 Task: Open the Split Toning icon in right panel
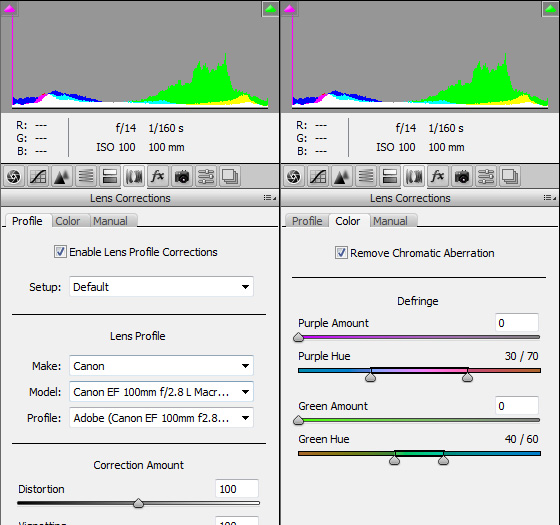coord(390,176)
